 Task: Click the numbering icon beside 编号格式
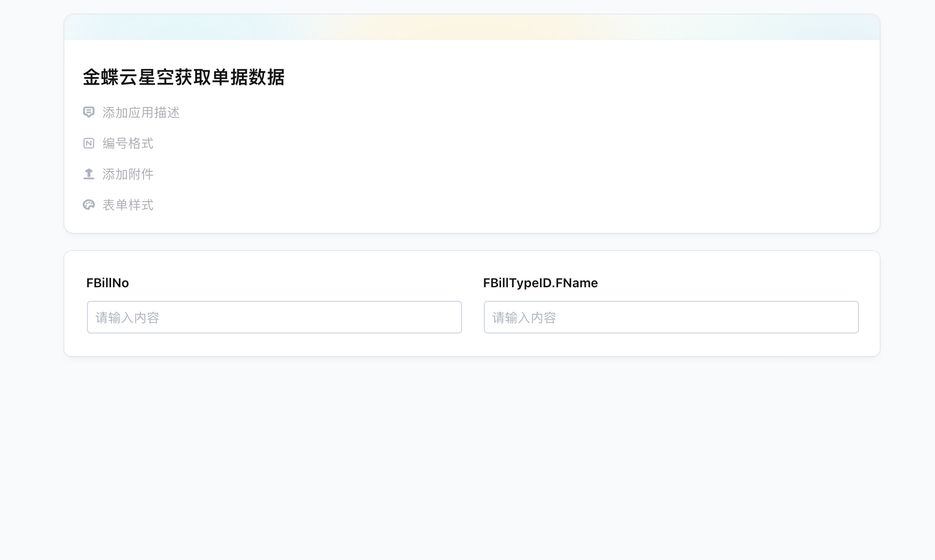[x=89, y=143]
